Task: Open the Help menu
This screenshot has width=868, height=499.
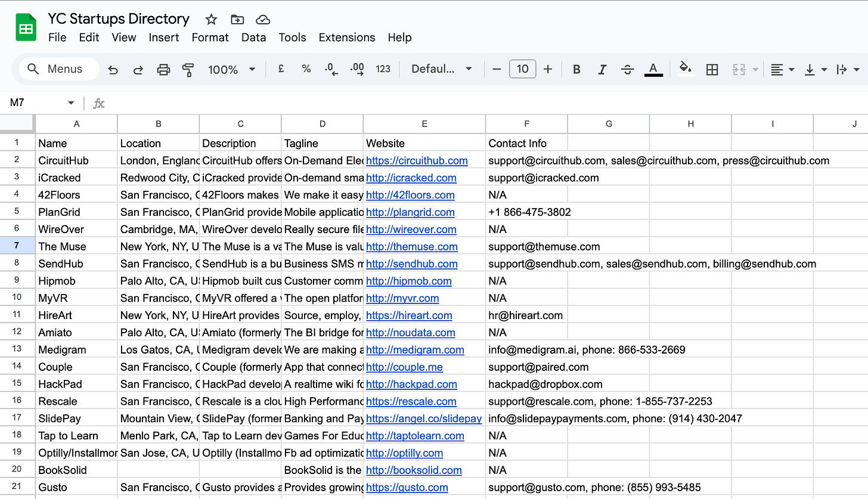Action: pyautogui.click(x=399, y=38)
